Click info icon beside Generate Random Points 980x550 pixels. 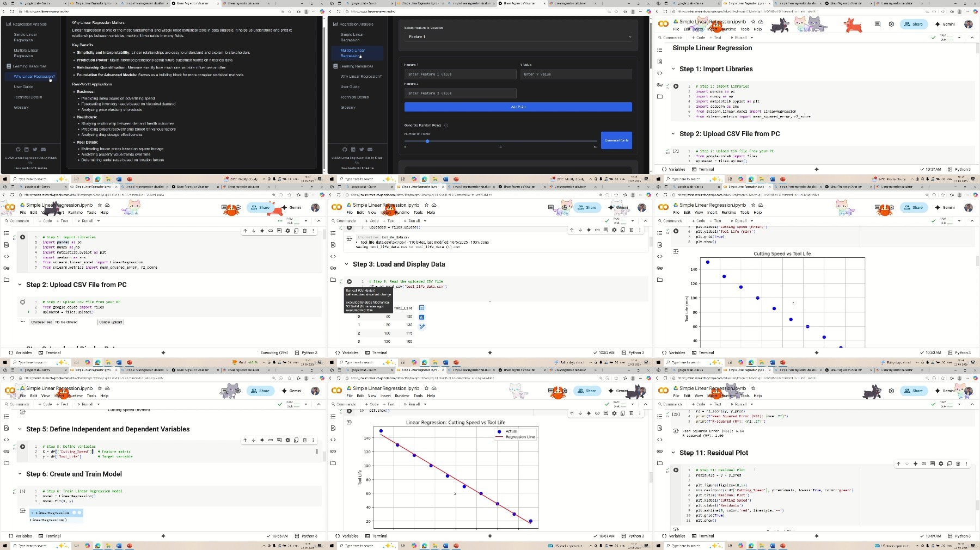pyautogui.click(x=446, y=126)
